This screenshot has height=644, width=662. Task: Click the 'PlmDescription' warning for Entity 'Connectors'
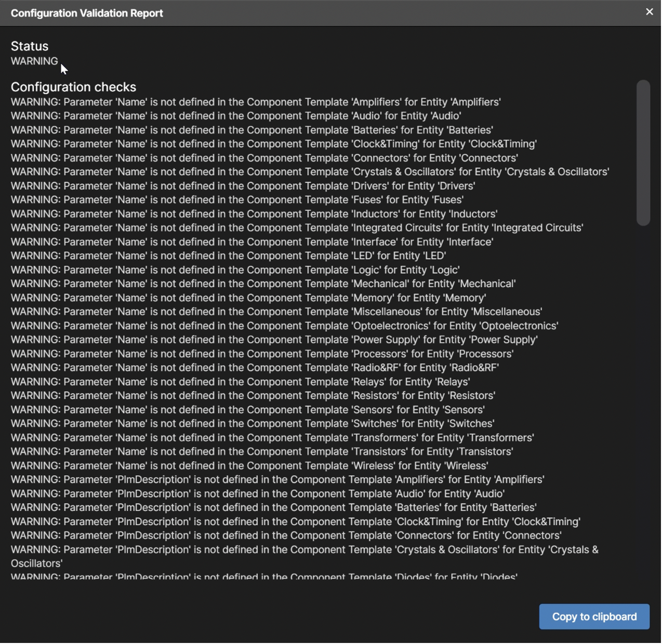pyautogui.click(x=287, y=536)
